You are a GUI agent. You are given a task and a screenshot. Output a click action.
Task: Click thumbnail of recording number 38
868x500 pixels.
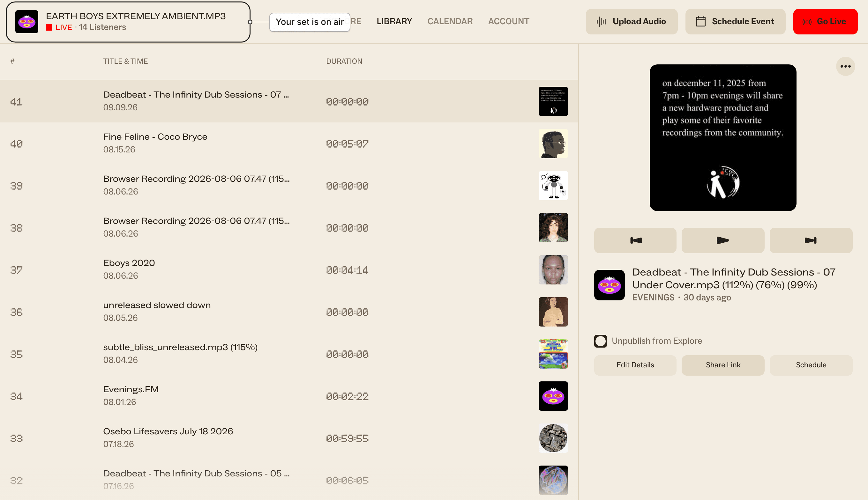pyautogui.click(x=553, y=228)
